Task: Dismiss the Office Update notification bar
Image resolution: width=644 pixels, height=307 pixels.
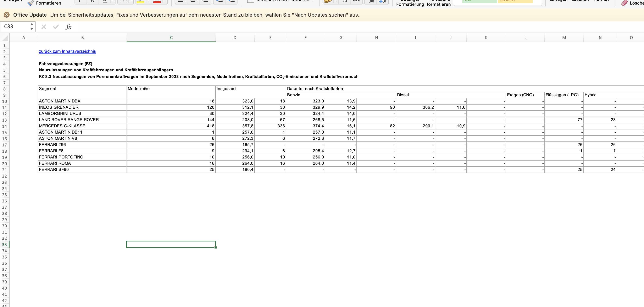Action: (x=7, y=15)
